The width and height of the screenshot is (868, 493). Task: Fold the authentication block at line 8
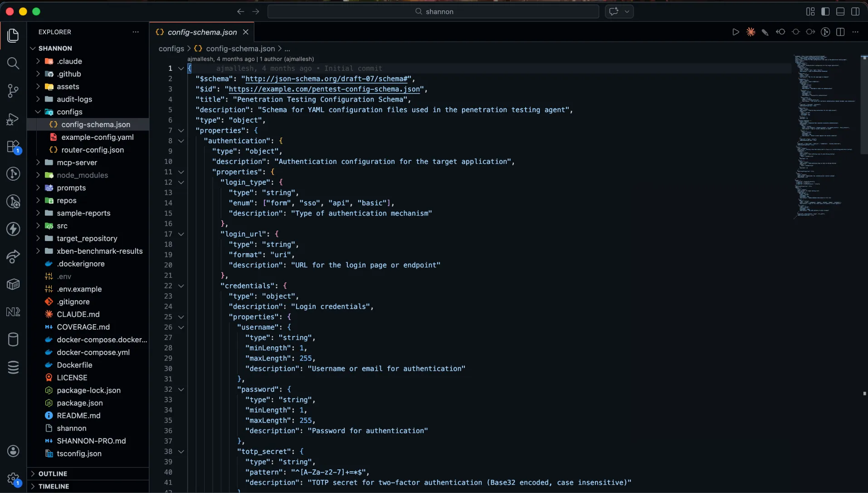pos(181,141)
